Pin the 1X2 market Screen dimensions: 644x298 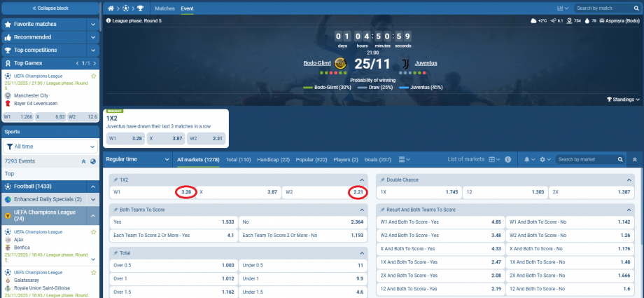coord(115,180)
